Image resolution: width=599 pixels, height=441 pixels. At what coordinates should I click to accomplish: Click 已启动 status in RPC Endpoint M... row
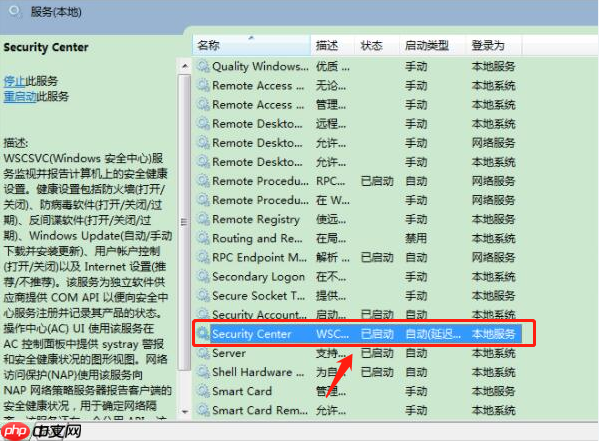pos(377,257)
